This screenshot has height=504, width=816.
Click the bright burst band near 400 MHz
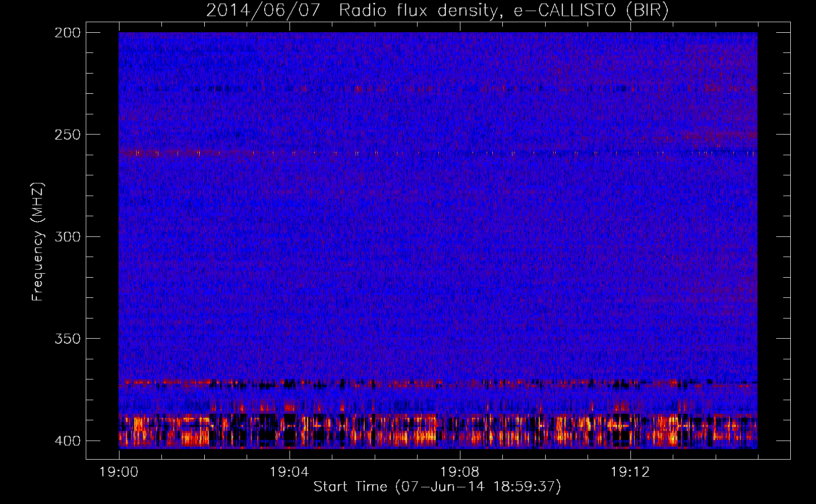coord(438,431)
